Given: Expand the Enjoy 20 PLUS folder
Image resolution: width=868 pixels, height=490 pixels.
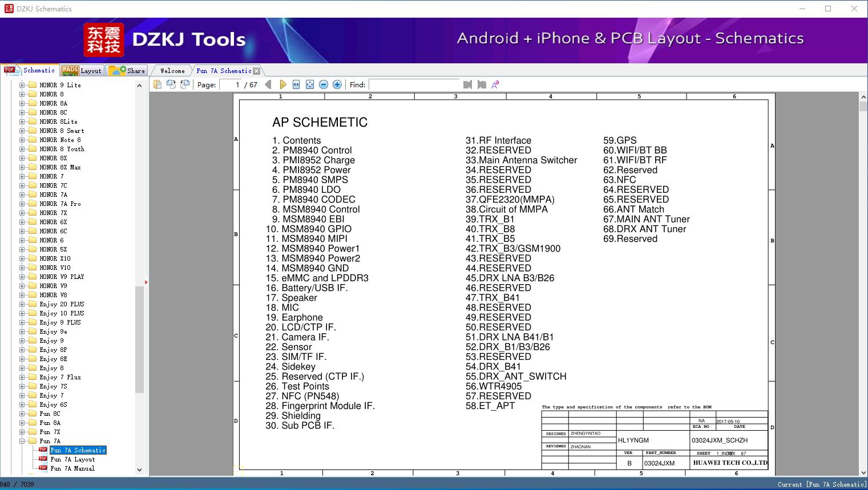Looking at the screenshot, I should [22, 304].
